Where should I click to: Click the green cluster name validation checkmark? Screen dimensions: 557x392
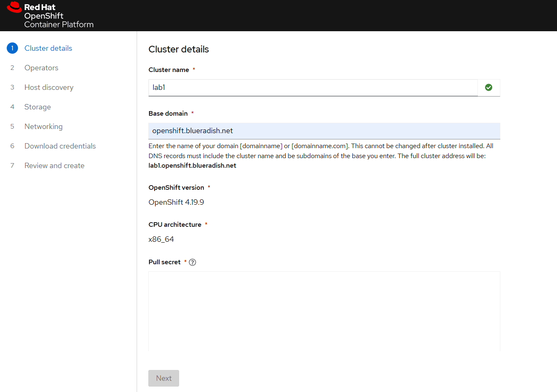tap(489, 87)
